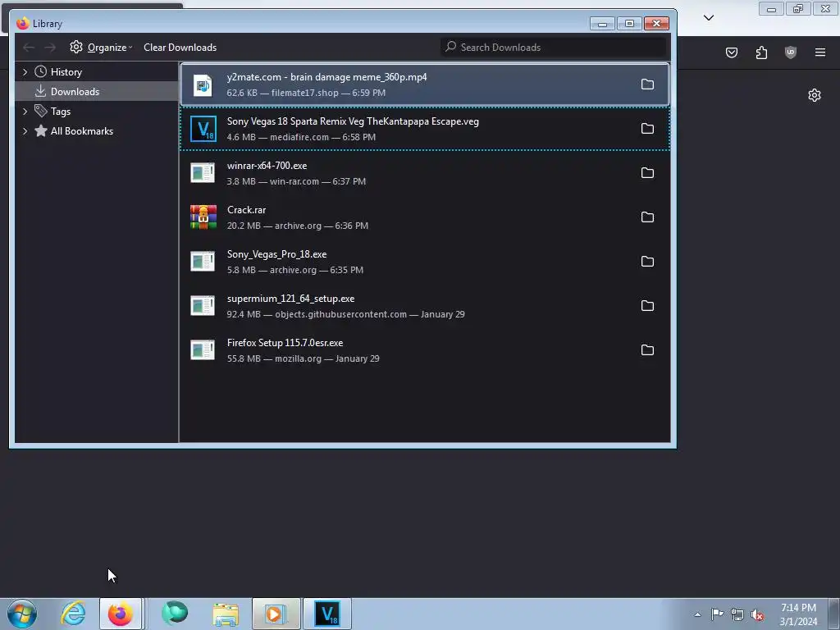Show Sony Vegas 18 Sparta Remix .veg in folder
This screenshot has height=630, width=840.
coord(647,129)
